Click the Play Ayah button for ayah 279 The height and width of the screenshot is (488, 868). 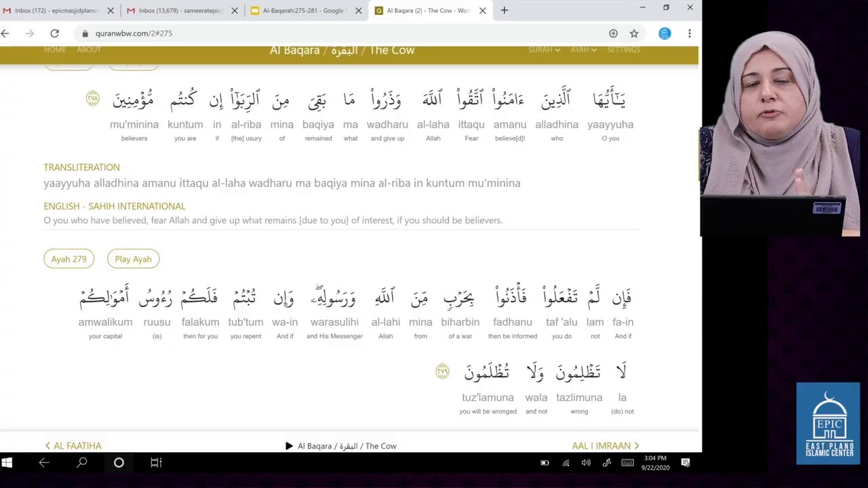tap(133, 259)
